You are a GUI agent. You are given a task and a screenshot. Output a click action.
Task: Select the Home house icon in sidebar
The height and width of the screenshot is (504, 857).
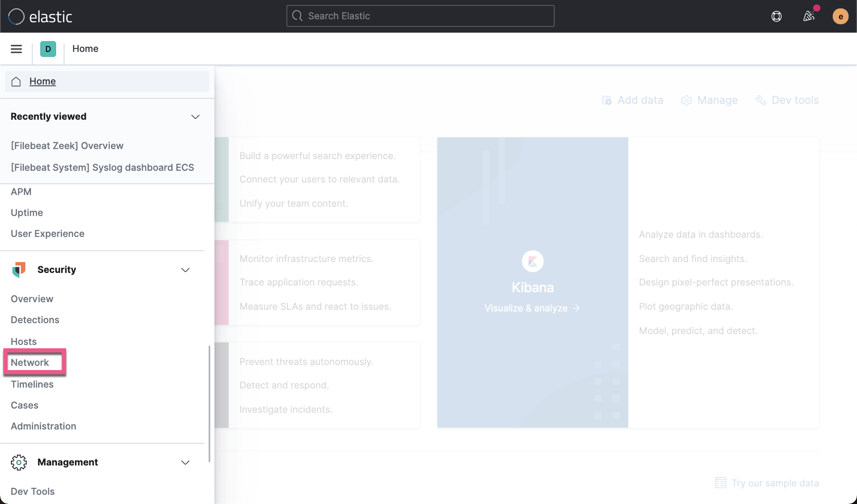(16, 82)
